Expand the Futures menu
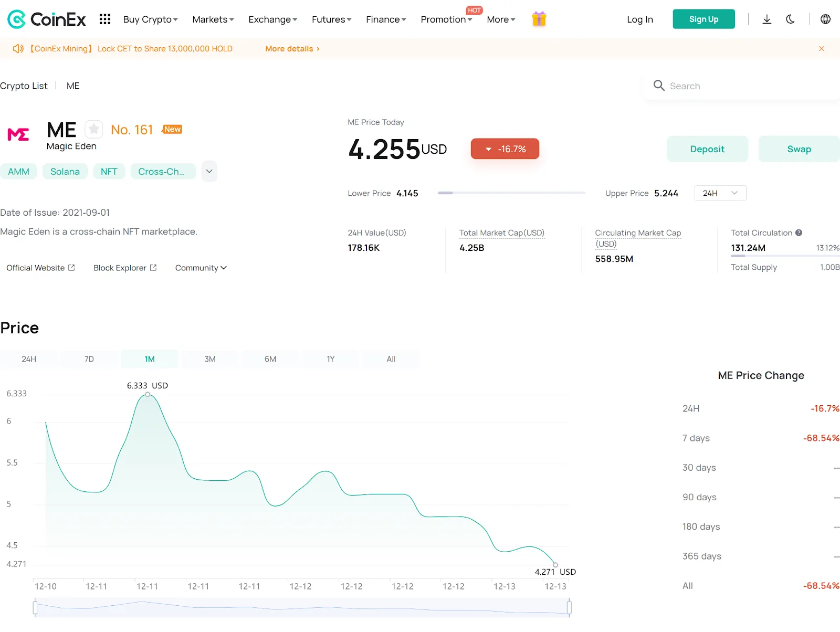840x632 pixels. (x=332, y=19)
